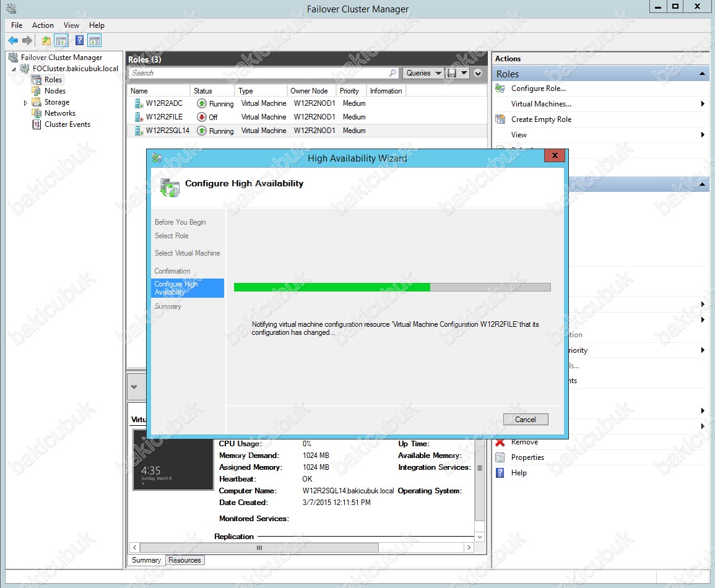Image resolution: width=715 pixels, height=588 pixels.
Task: Sort roles by the Owner Node column header
Action: point(311,91)
